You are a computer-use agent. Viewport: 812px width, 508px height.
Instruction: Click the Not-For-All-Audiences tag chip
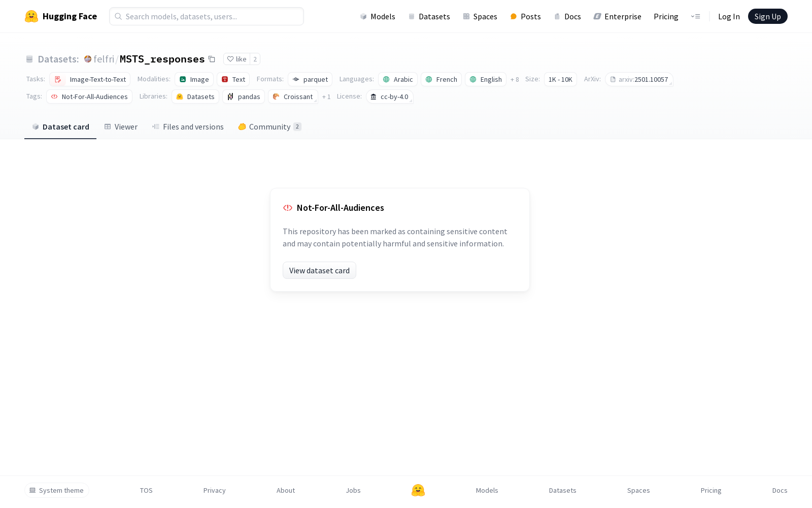coord(89,97)
